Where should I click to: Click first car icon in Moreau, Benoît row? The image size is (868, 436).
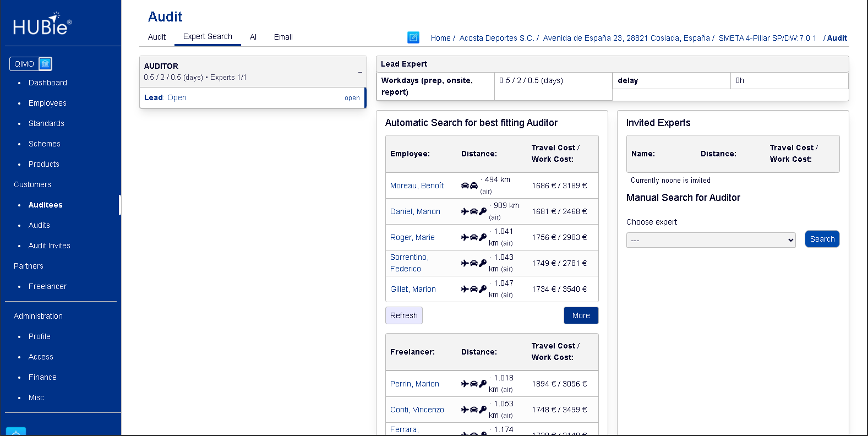pyautogui.click(x=465, y=186)
